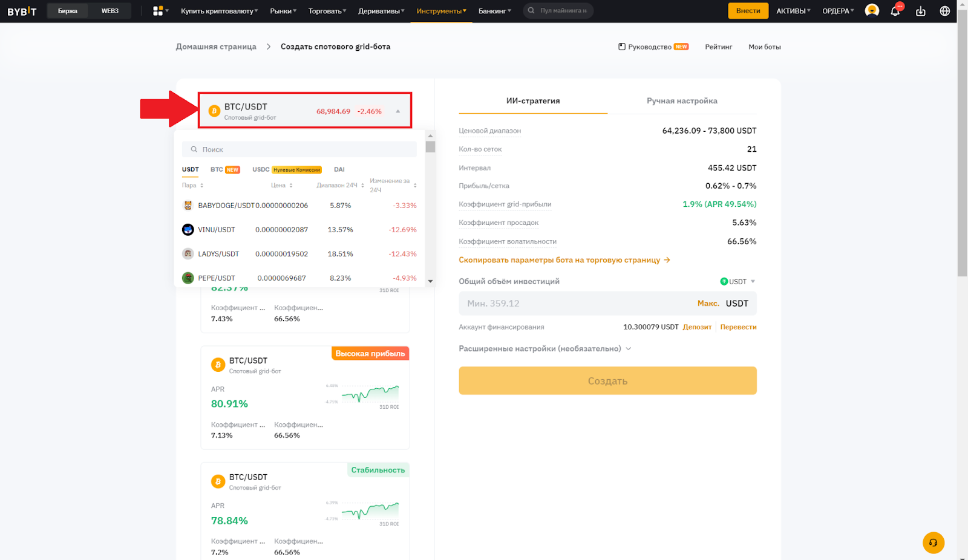Viewport: 968px width, 560px height.
Task: Go to Домашняя страница breadcrumb
Action: pos(216,47)
